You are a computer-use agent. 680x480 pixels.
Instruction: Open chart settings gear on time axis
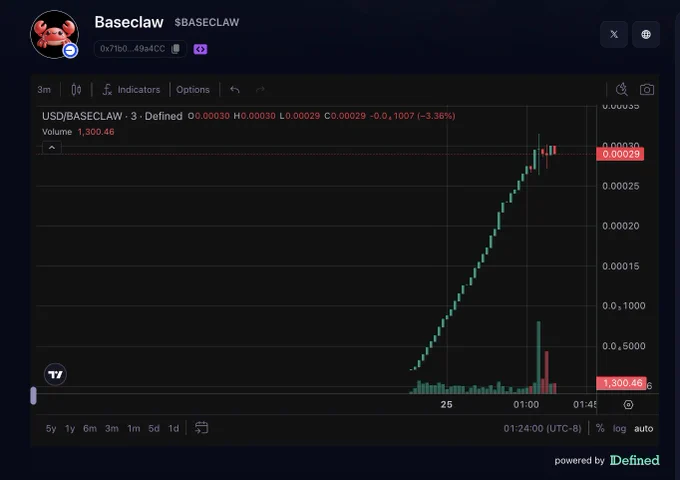(x=628, y=405)
